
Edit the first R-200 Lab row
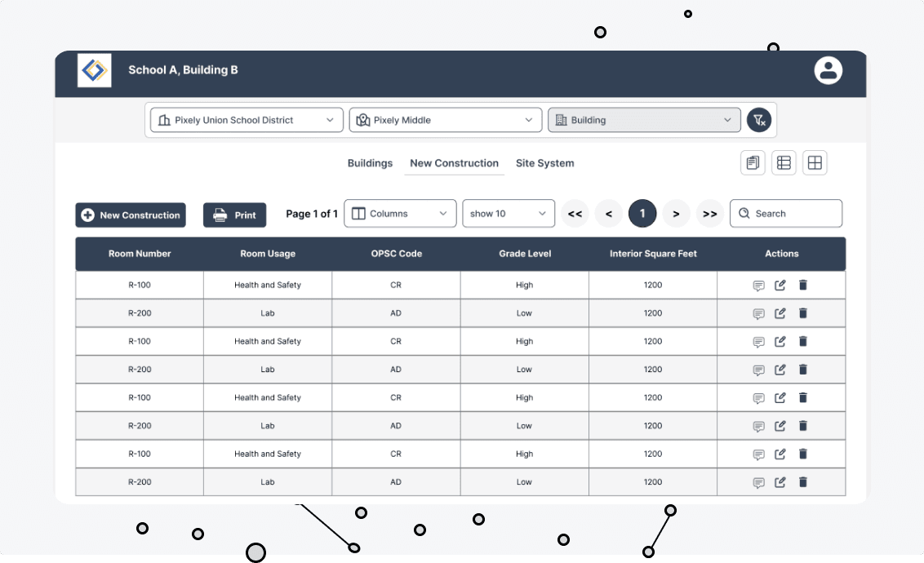coord(780,313)
